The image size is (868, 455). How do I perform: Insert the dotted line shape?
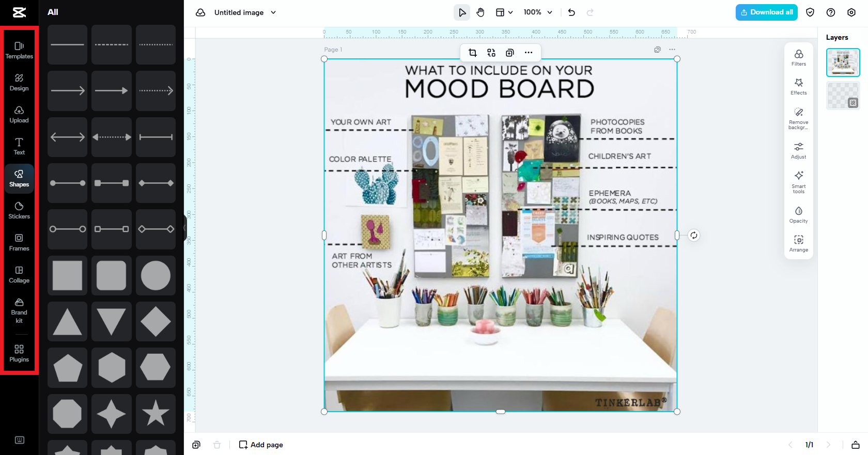pos(156,45)
